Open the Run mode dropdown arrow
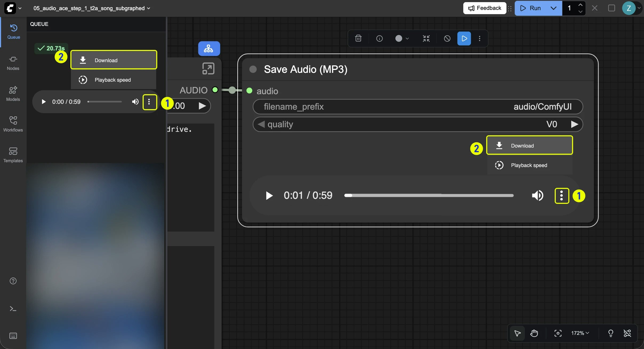 (x=553, y=8)
